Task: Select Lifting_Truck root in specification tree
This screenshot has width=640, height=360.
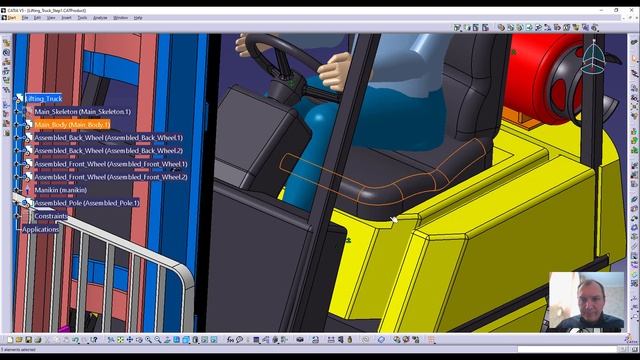Action: (x=44, y=98)
